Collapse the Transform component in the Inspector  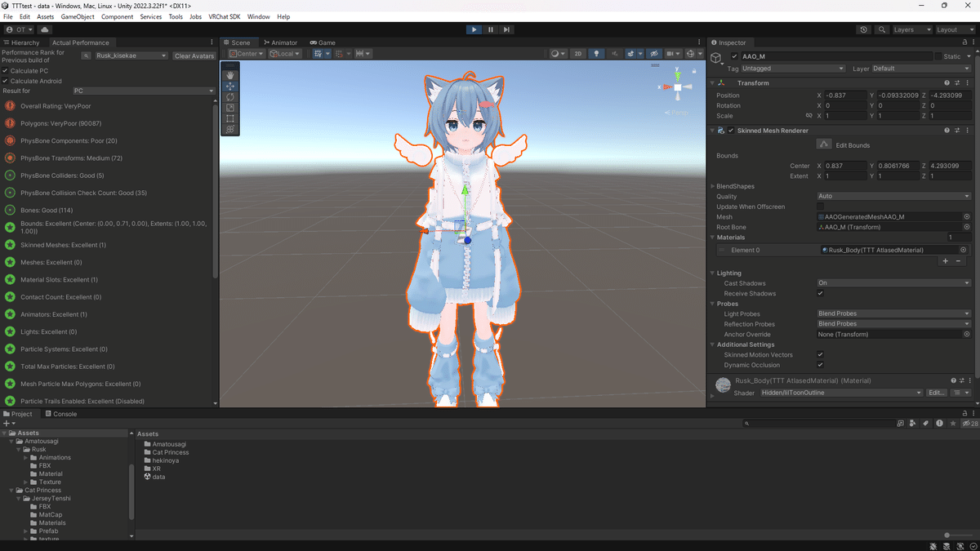(711, 82)
